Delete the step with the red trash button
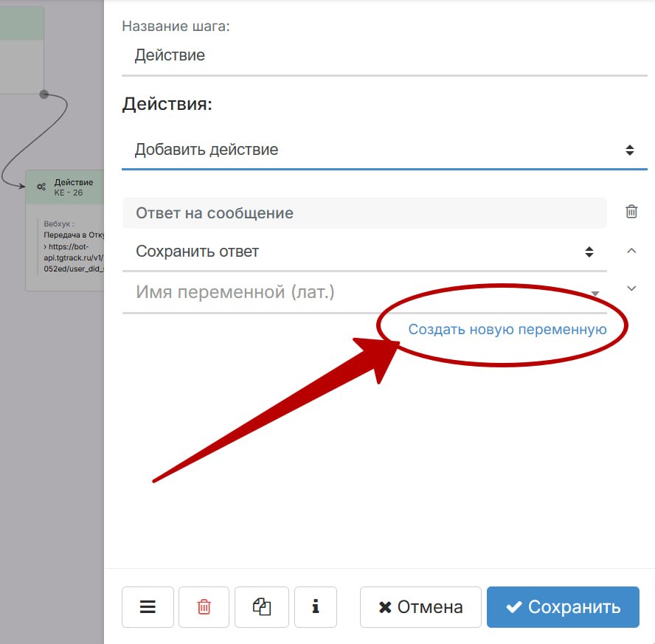The width and height of the screenshot is (655, 644). tap(204, 607)
